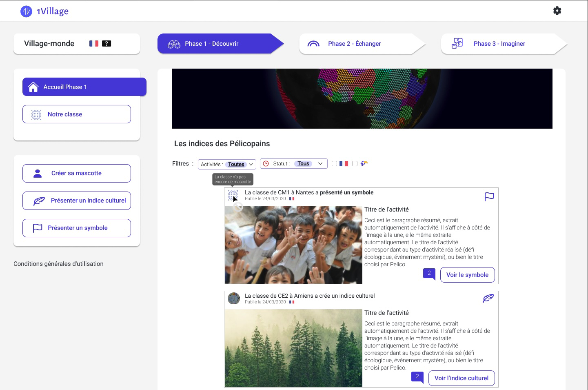This screenshot has width=588, height=390.
Task: Click the clock icon in Statut filter
Action: [266, 164]
